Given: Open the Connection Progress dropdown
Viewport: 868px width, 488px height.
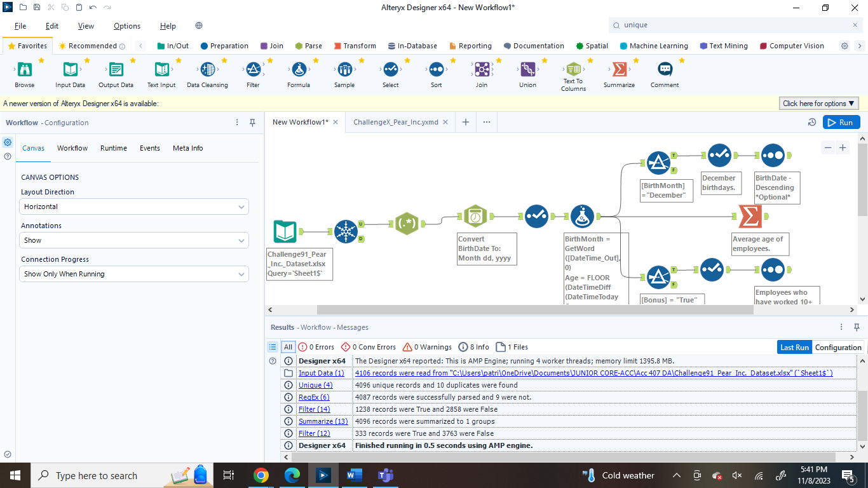Looking at the screenshot, I should [x=134, y=274].
